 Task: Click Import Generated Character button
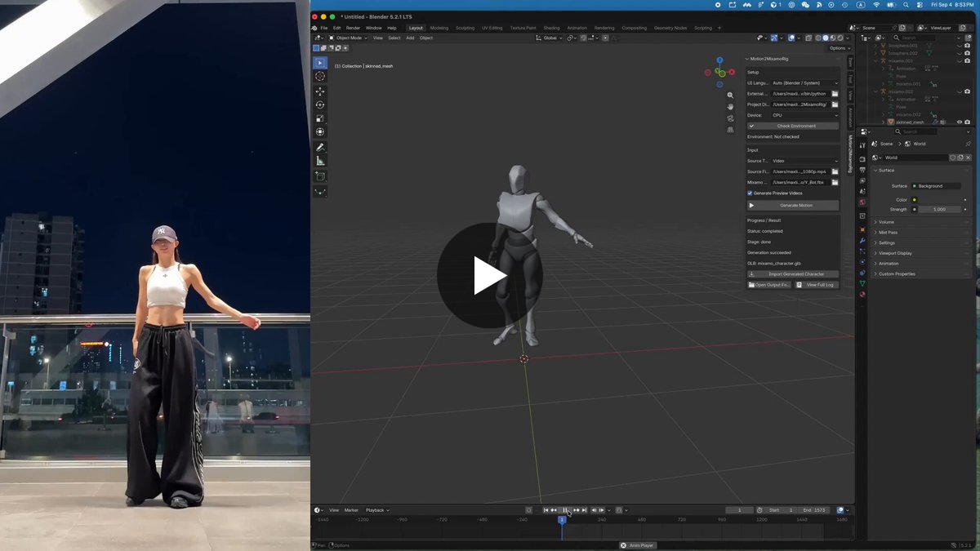793,274
